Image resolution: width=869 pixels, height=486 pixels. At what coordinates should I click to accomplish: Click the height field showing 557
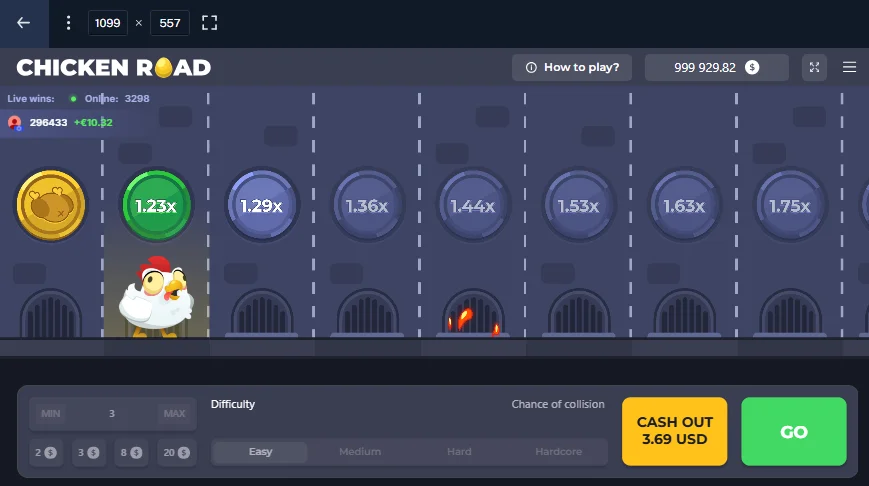(x=170, y=23)
